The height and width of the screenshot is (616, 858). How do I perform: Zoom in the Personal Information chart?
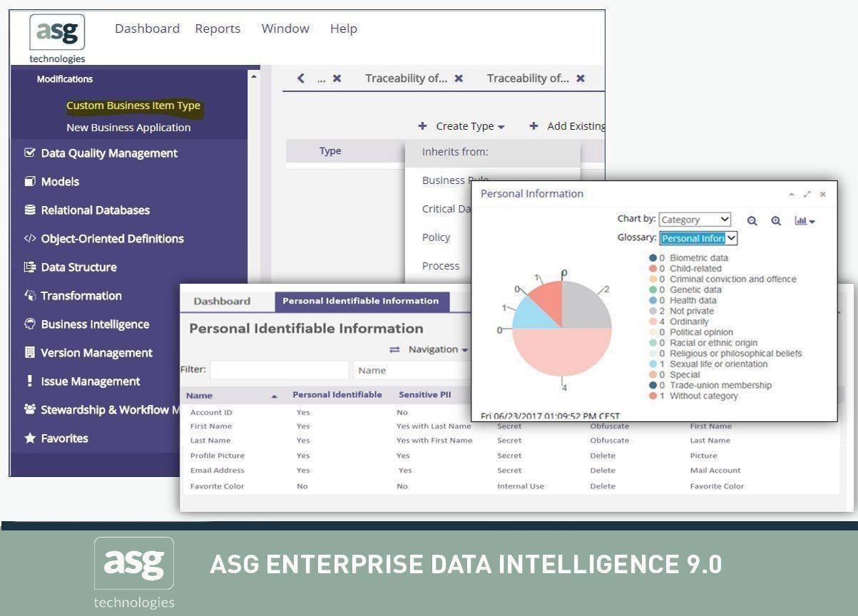776,221
